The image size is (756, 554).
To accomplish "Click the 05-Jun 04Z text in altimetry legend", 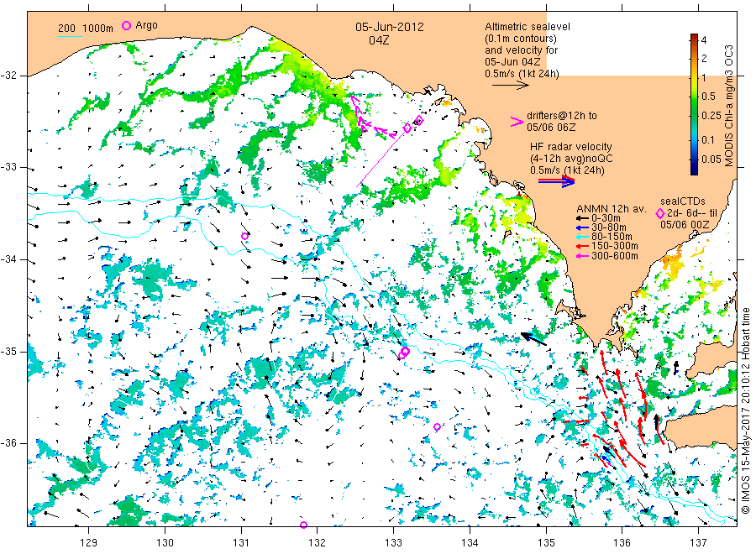I will click(512, 62).
